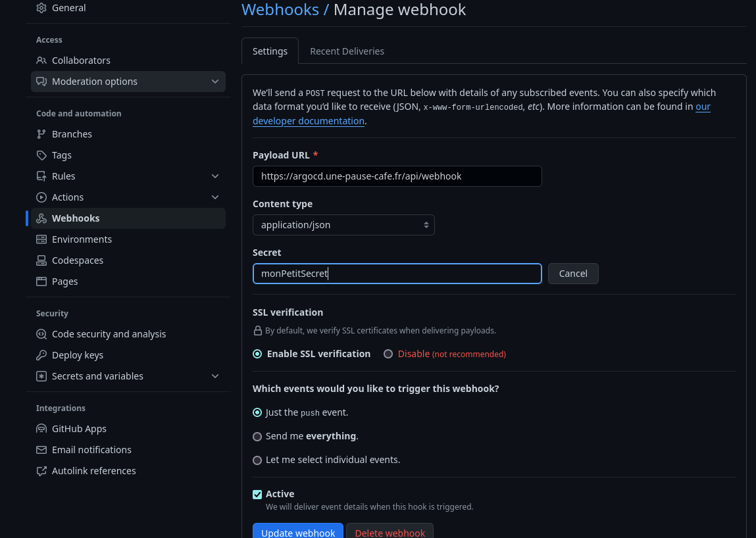Open the Actions sidebar chevron
The height and width of the screenshot is (538, 756).
point(215,197)
